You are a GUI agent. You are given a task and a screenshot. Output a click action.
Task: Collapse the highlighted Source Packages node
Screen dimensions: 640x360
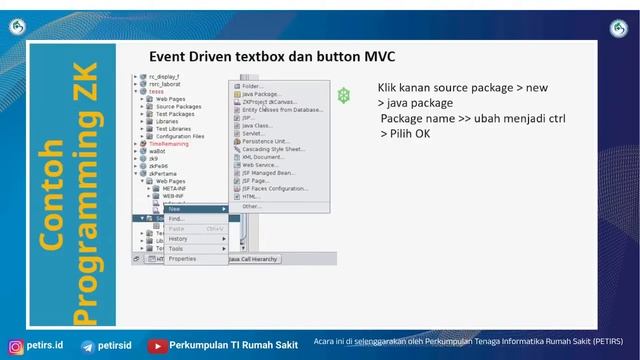tap(142, 218)
